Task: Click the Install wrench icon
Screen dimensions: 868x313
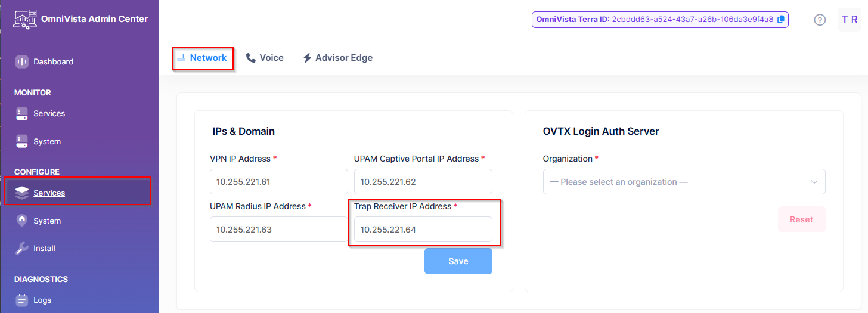Action: [22, 248]
